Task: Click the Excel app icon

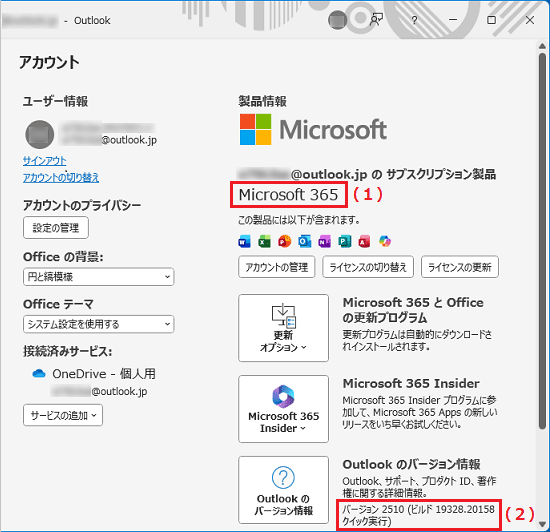Action: click(x=264, y=242)
